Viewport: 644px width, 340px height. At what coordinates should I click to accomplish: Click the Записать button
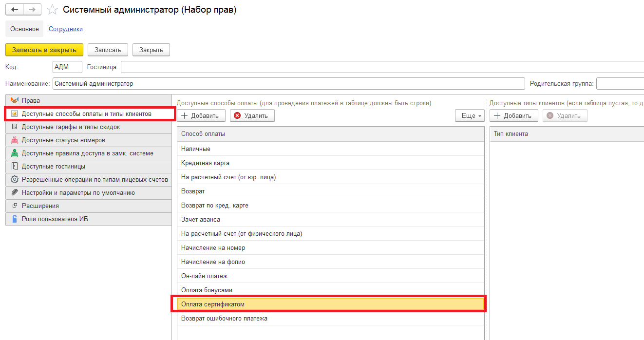108,50
